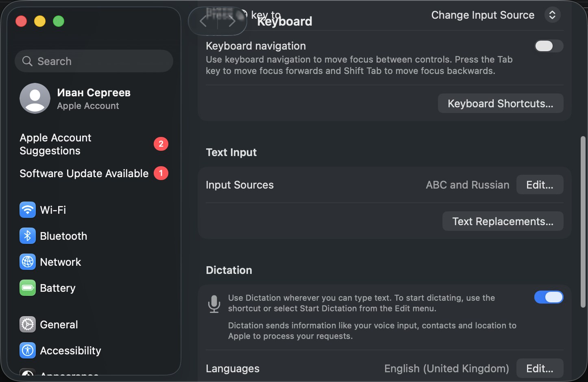Open the Иван Сергеев account avatar
Screen dimensions: 588x382
35,98
